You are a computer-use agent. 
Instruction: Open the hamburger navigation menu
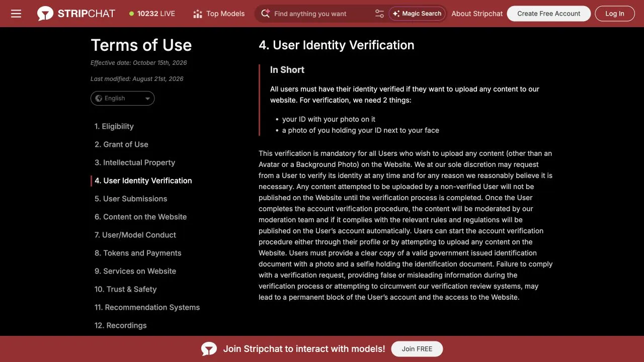tap(16, 14)
